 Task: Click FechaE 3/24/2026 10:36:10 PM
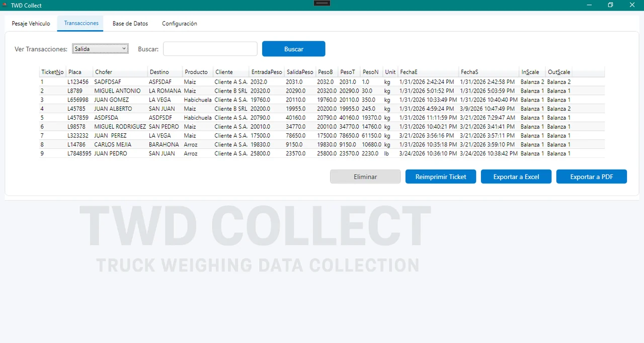pyautogui.click(x=428, y=153)
